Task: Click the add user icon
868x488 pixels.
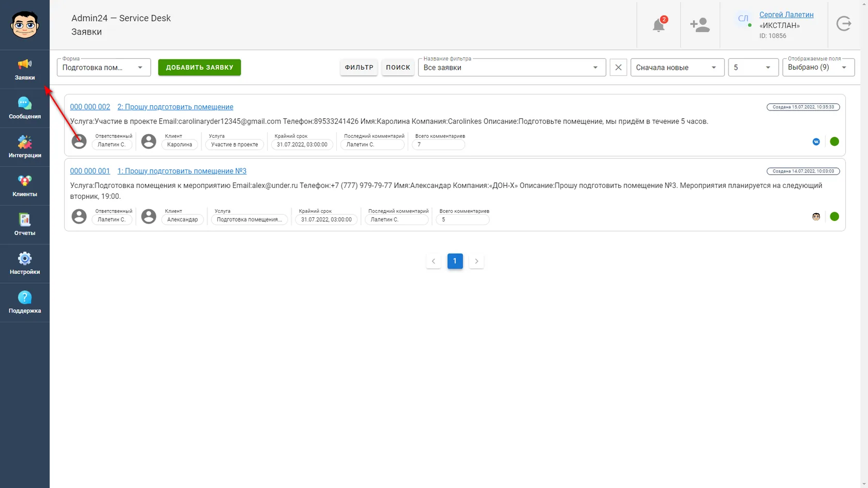Action: (700, 25)
